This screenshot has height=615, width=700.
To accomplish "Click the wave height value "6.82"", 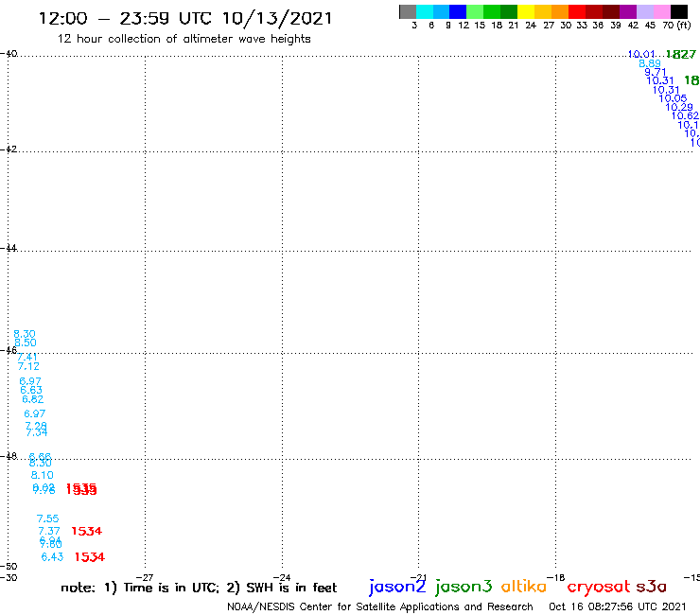I will coord(33,399).
